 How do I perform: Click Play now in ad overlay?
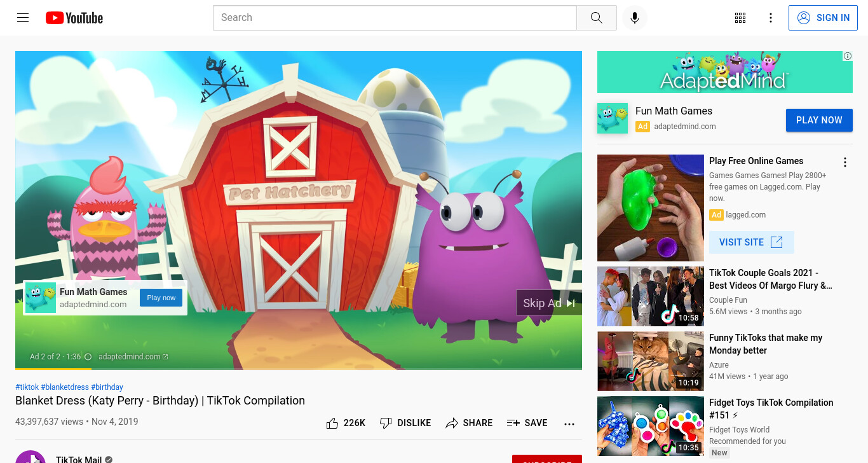(161, 298)
